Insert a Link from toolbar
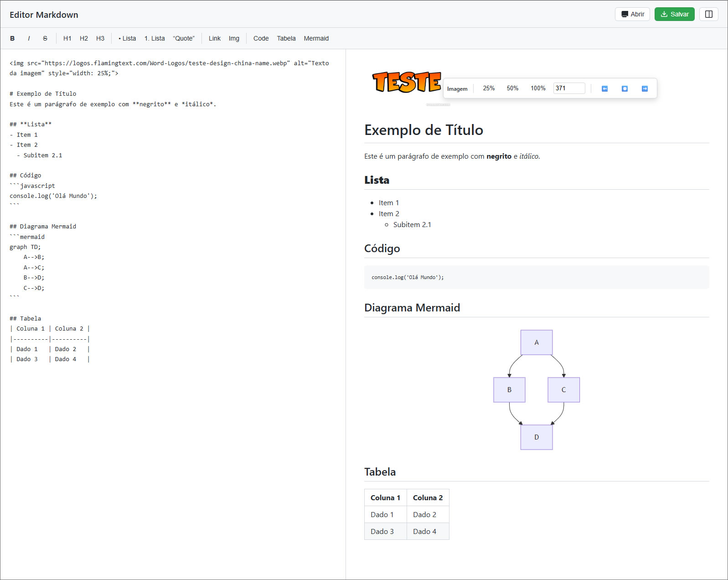 click(215, 38)
